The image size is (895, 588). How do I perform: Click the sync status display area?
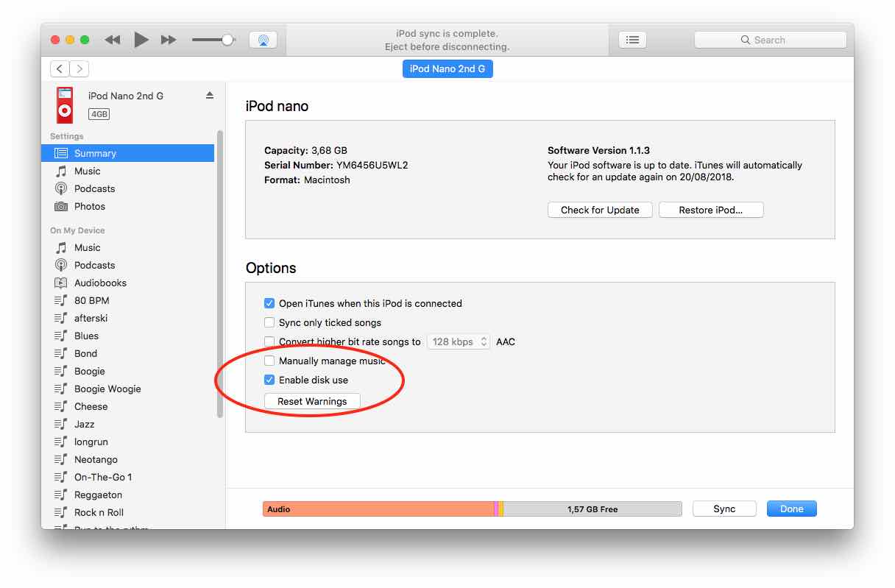447,40
